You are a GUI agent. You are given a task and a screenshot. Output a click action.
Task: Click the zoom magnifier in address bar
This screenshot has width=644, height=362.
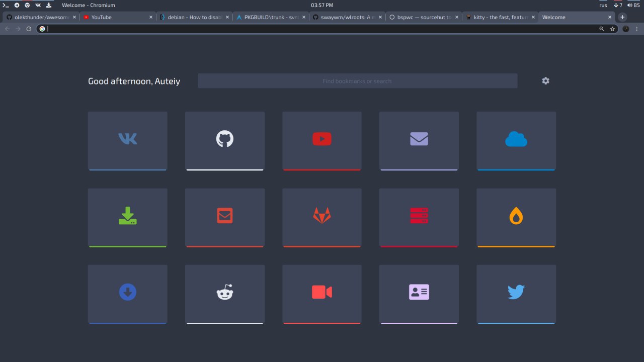(x=601, y=29)
